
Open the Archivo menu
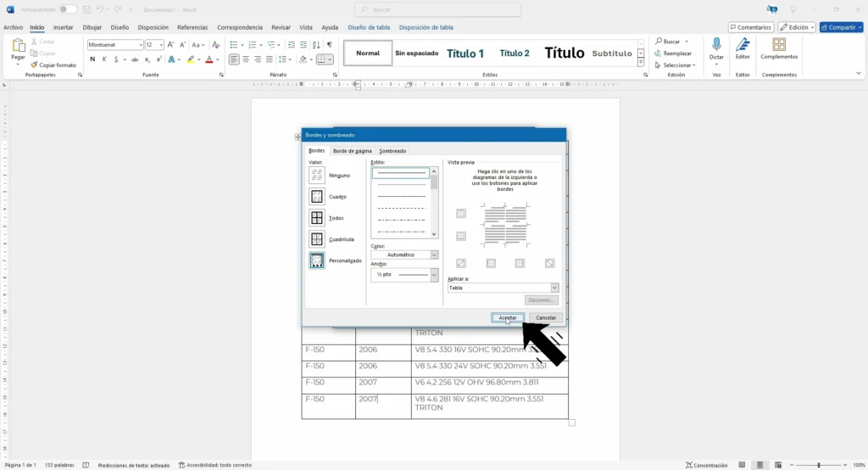14,27
